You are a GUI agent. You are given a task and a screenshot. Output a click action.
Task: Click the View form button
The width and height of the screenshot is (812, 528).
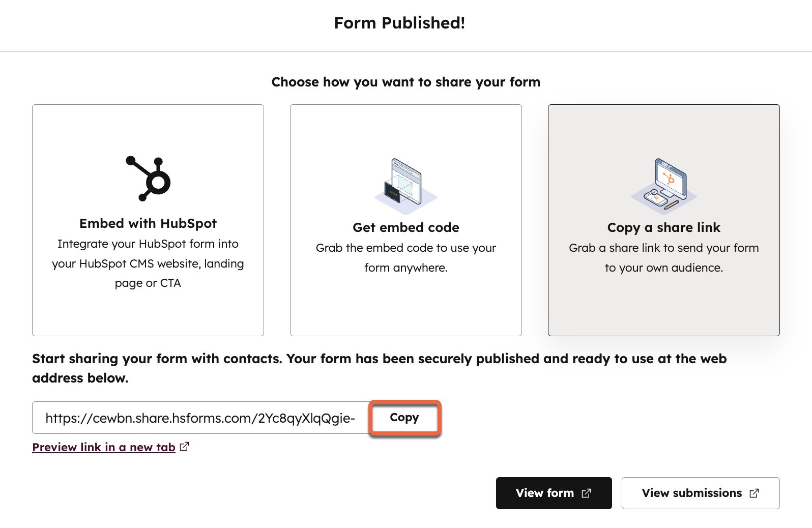554,493
